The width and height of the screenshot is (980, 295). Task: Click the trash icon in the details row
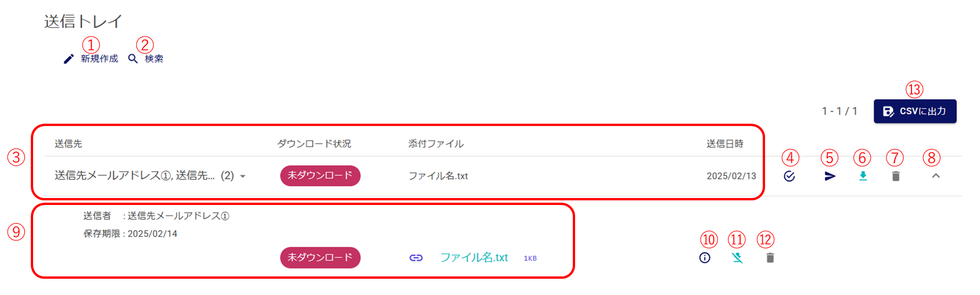point(770,258)
